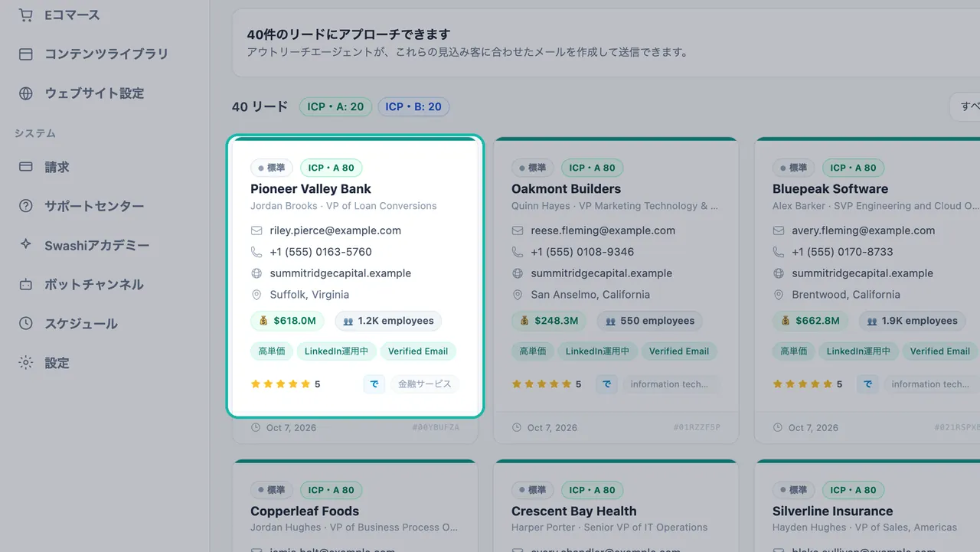This screenshot has height=552, width=980.
Task: Click avery.fleming@example.com email
Action: (864, 230)
